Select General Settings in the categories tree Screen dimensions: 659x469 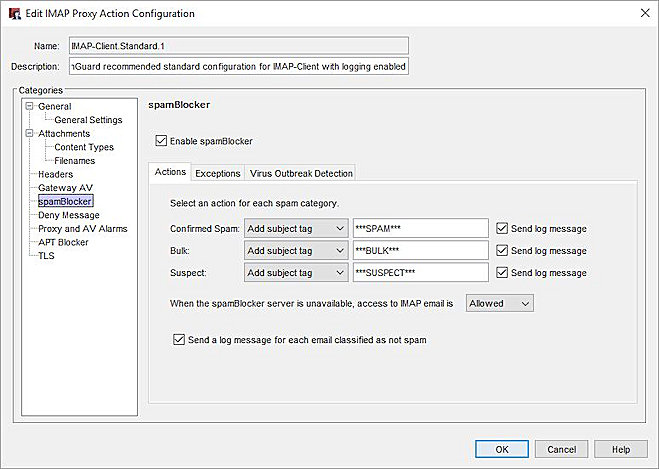click(88, 120)
